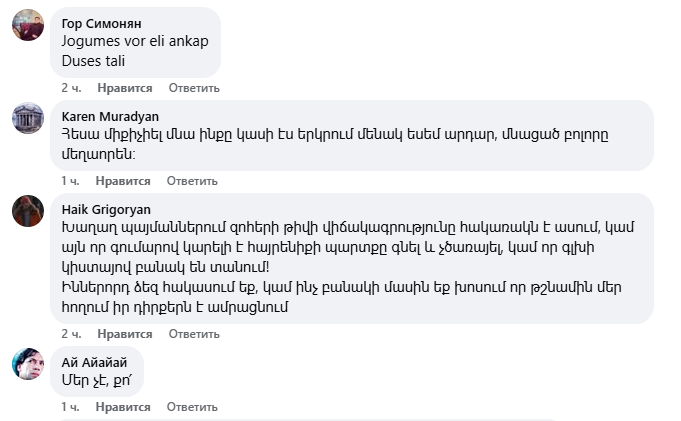Visit Karen Muradyan's profile by name

110,116
